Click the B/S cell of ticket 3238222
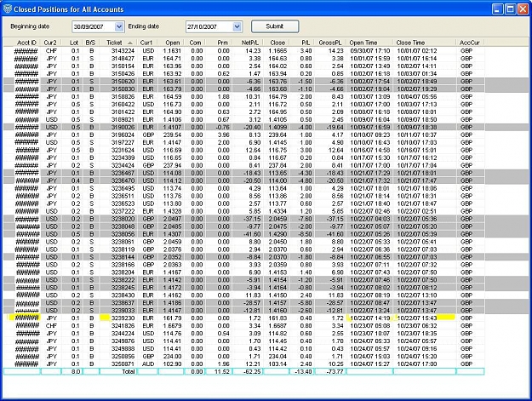 click(92, 280)
